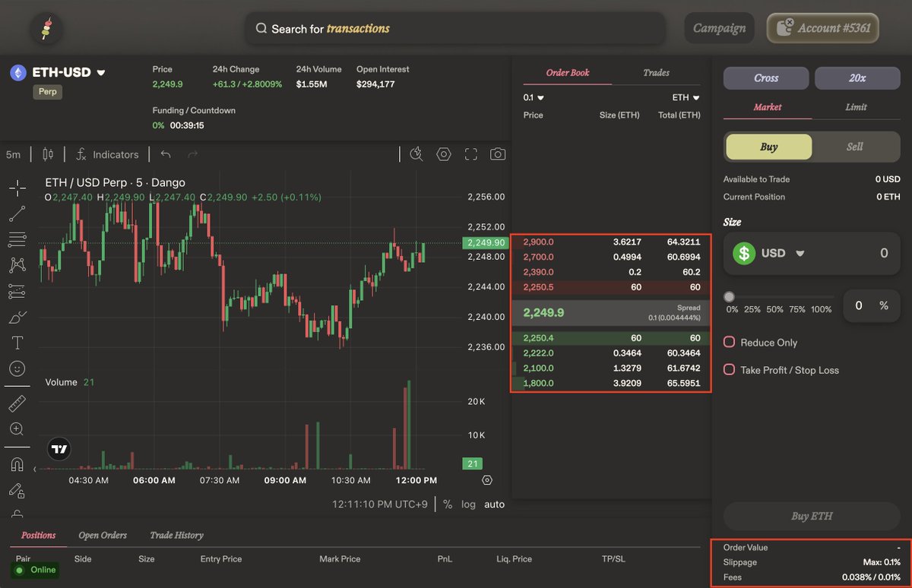Toggle log scale on the chart
Screen dimensions: 912x588
point(468,504)
